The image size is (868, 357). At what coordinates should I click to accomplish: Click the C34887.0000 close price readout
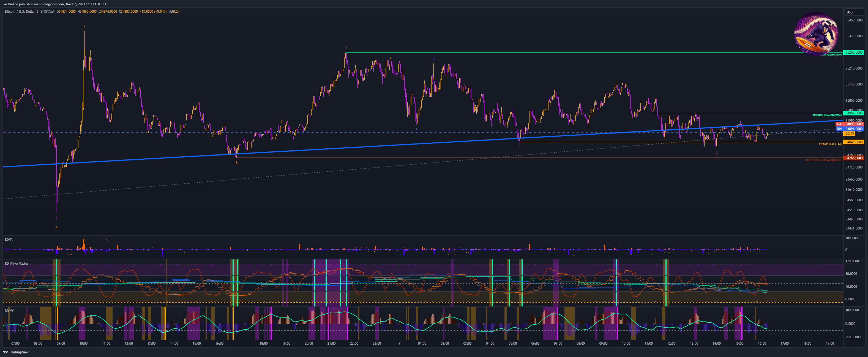tap(128, 12)
